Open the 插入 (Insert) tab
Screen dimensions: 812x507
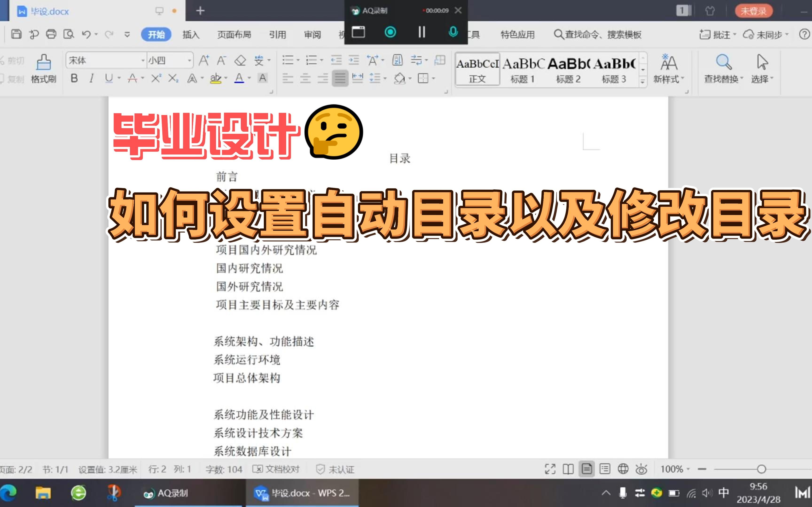coord(191,35)
